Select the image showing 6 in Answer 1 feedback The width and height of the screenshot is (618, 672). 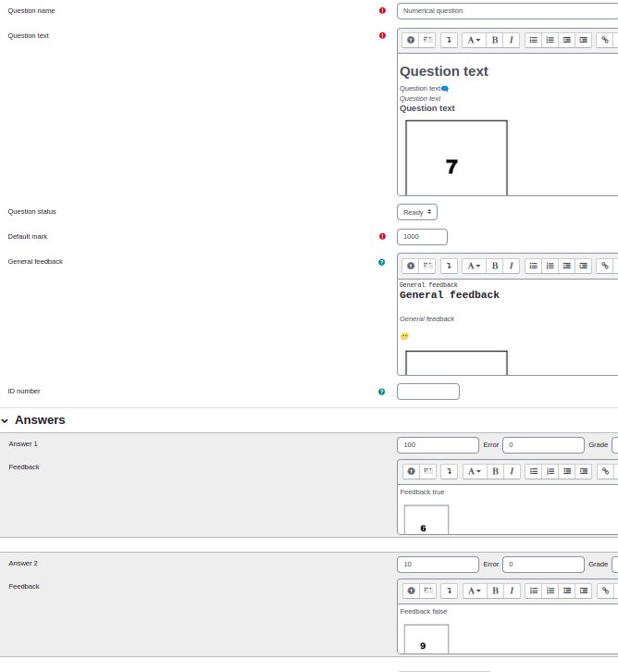[426, 519]
